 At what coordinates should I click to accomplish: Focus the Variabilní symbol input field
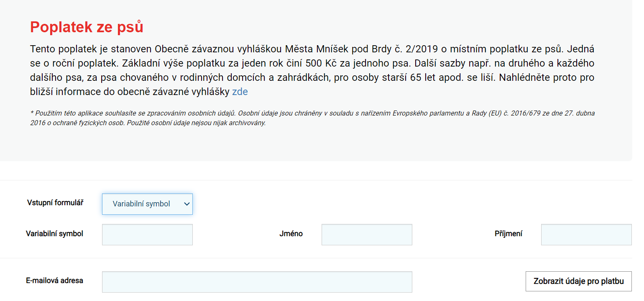(147, 235)
